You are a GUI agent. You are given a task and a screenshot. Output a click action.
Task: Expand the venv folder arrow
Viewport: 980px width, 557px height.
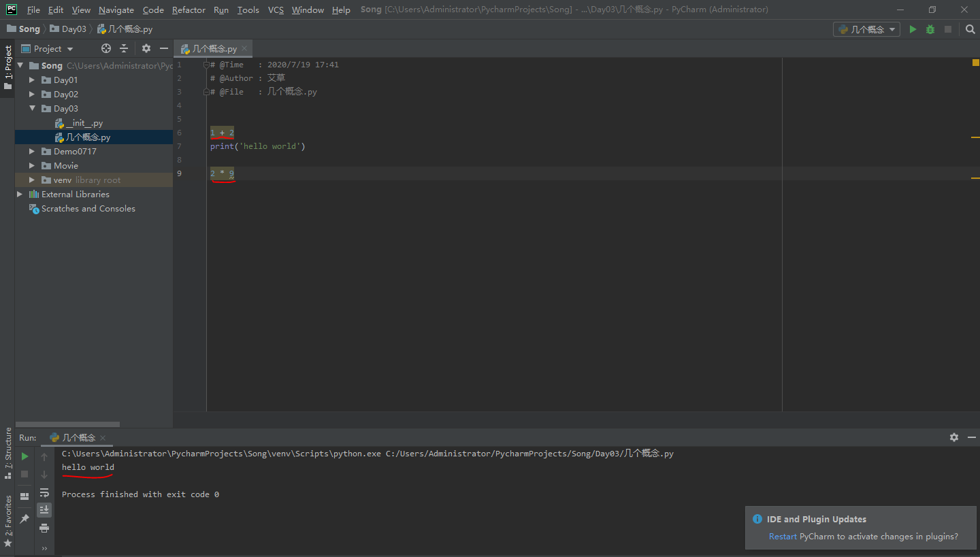click(32, 180)
